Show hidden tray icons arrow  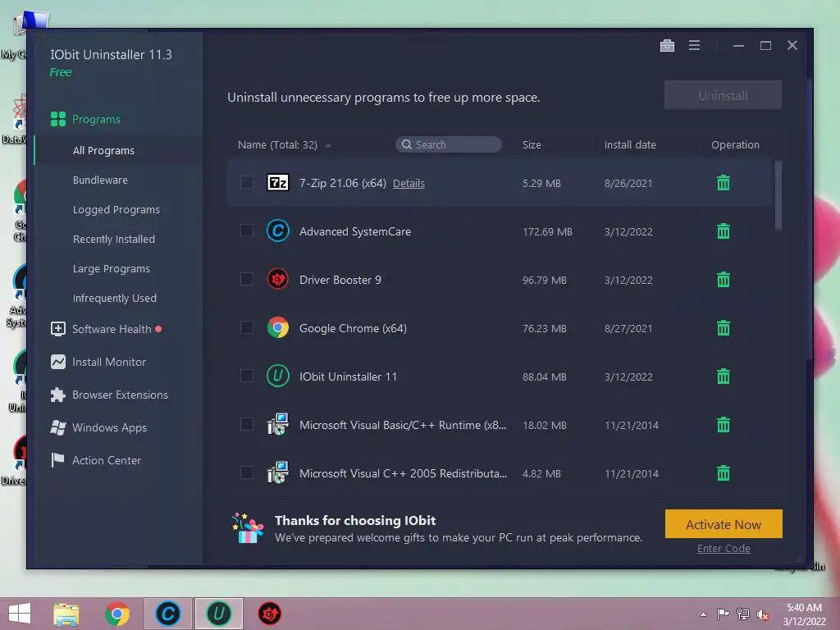click(x=703, y=614)
